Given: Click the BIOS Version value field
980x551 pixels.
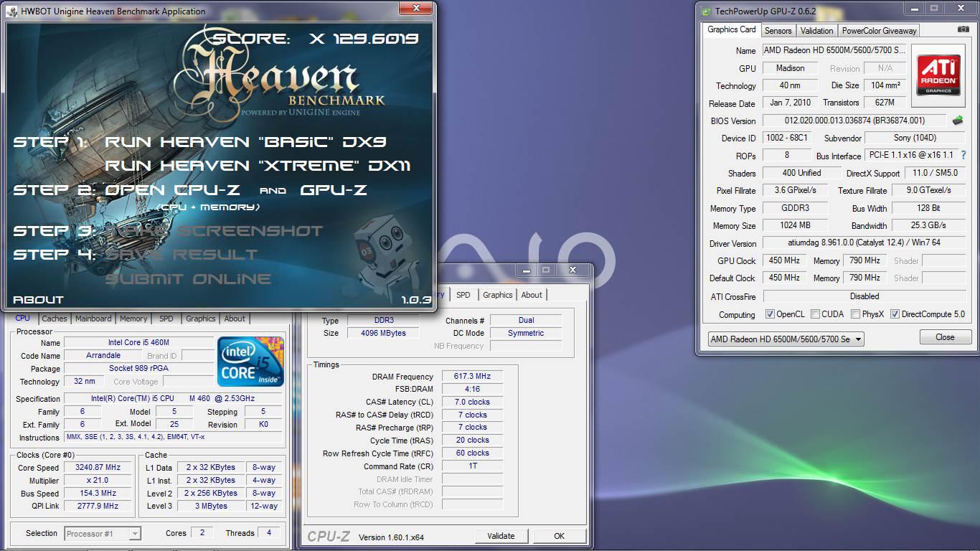Looking at the screenshot, I should [855, 121].
